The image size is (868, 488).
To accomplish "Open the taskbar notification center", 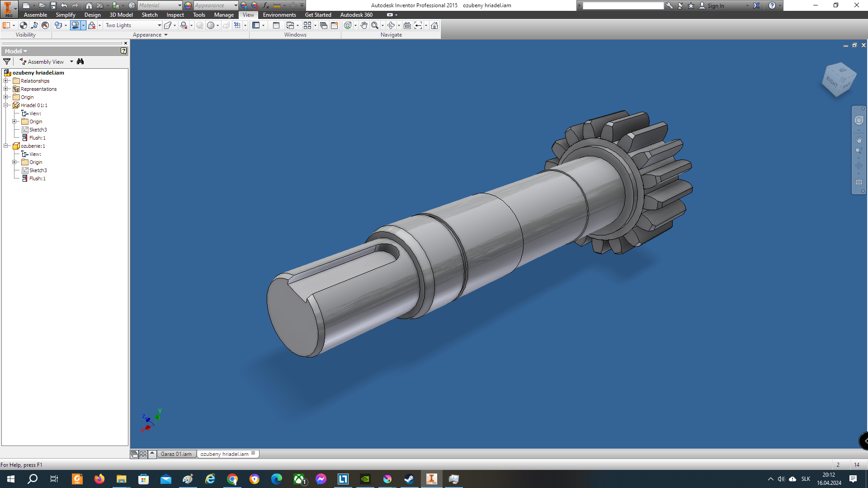I will click(x=853, y=479).
